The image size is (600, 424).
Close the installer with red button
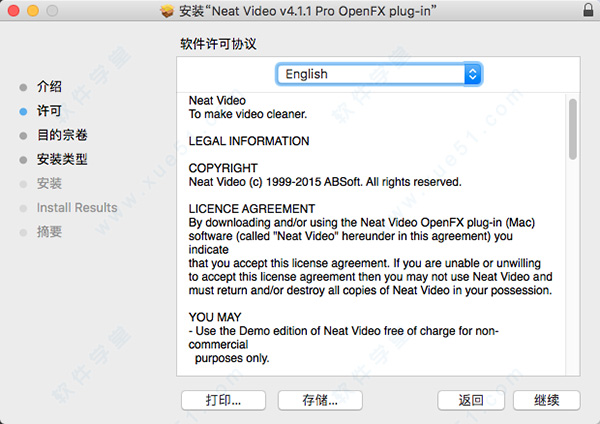[13, 11]
